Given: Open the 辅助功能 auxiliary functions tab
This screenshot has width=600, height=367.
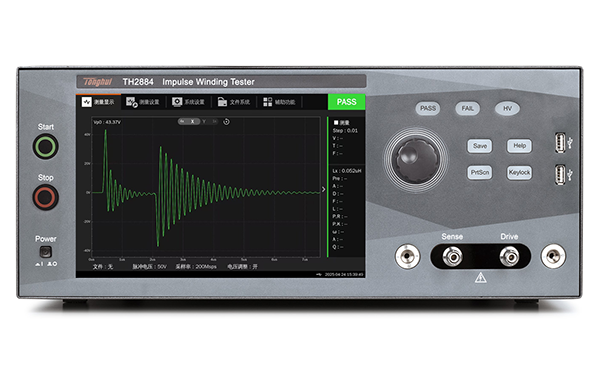Looking at the screenshot, I should (279, 102).
